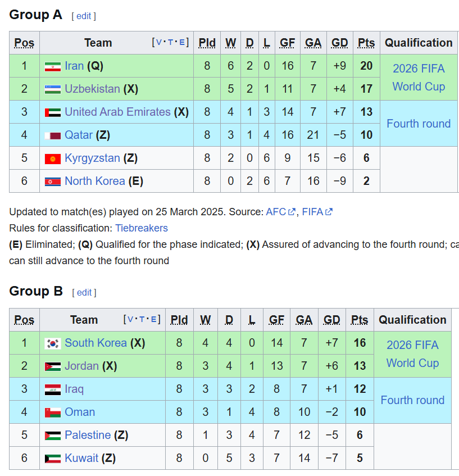The height and width of the screenshot is (476, 459).
Task: Click the South Korea flag icon
Action: click(52, 343)
